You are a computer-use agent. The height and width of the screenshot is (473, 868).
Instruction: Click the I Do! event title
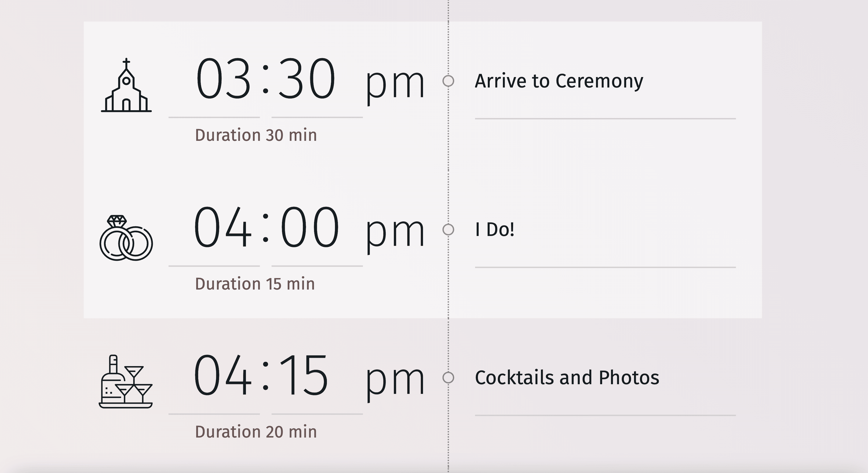495,230
